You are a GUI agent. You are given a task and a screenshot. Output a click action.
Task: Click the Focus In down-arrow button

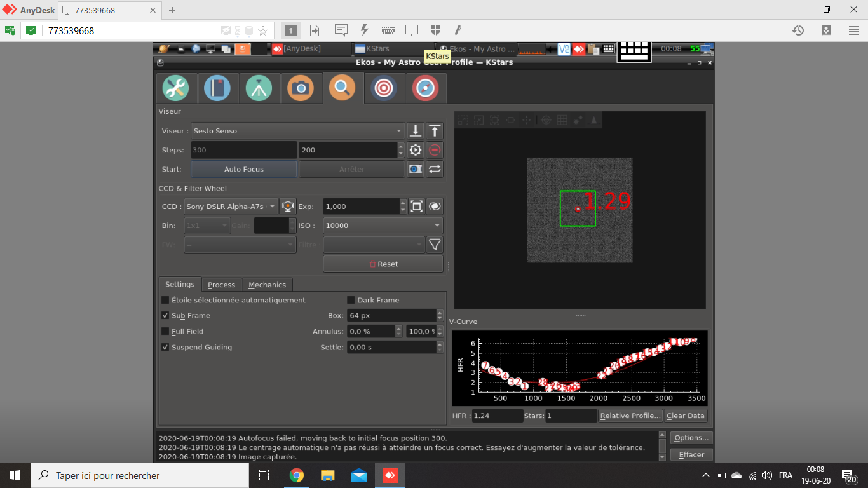point(416,131)
